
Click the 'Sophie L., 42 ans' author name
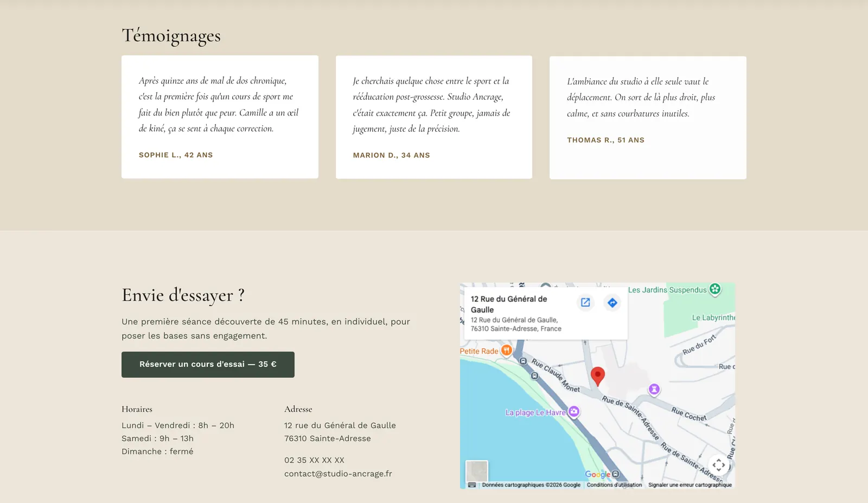(176, 155)
